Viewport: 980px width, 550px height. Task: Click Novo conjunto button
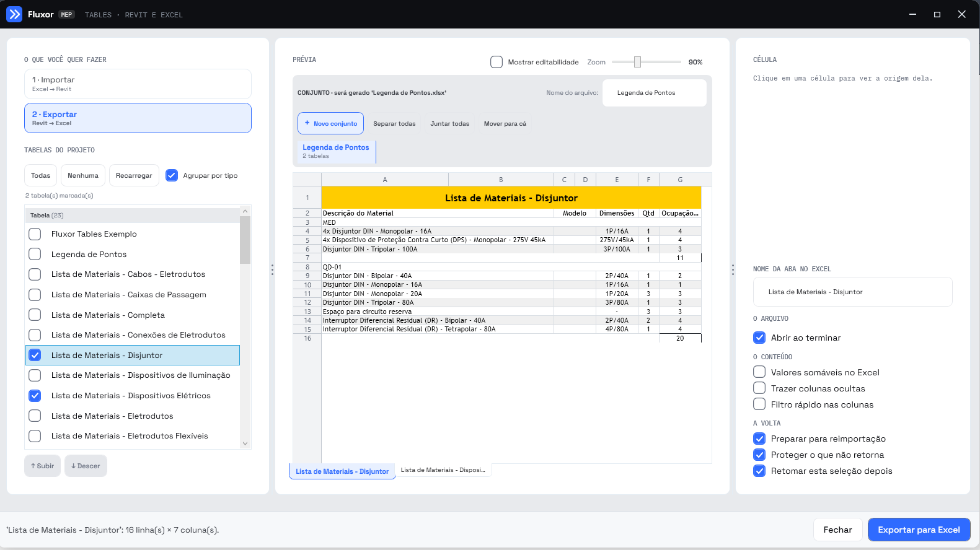pyautogui.click(x=330, y=123)
